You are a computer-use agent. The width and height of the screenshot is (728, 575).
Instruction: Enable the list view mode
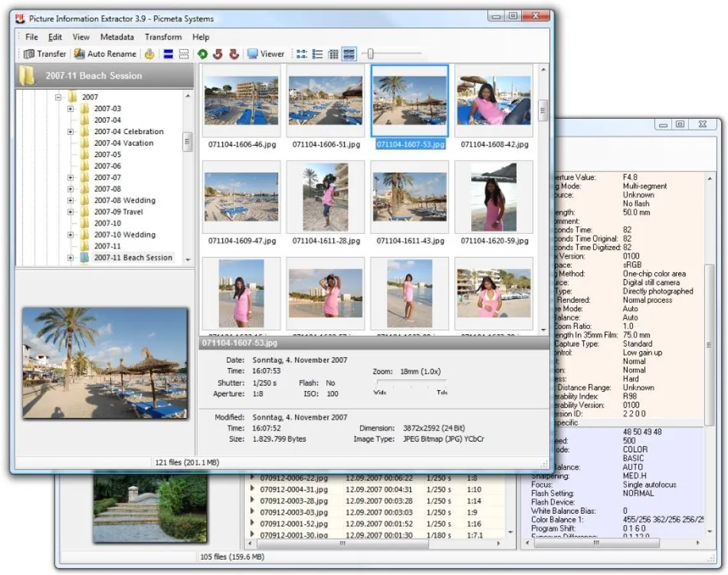click(x=317, y=54)
